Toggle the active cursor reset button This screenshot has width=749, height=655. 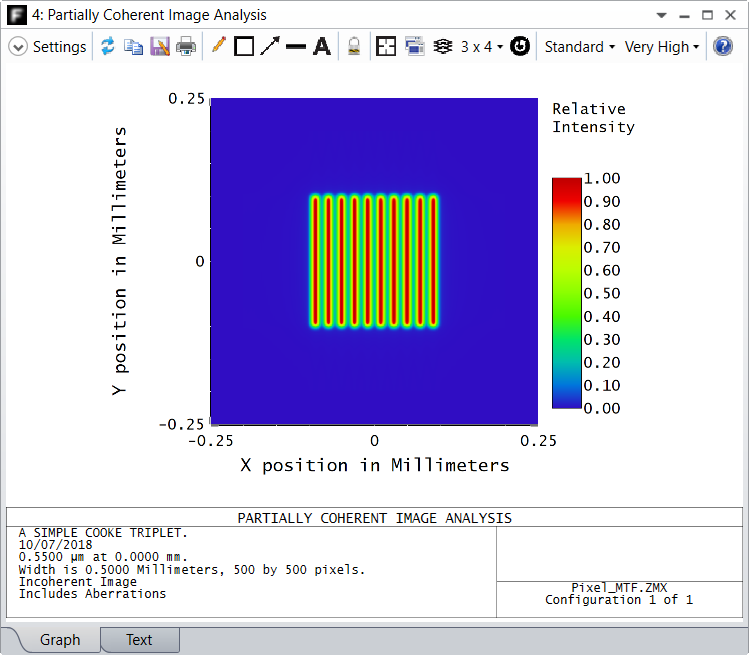(x=520, y=46)
